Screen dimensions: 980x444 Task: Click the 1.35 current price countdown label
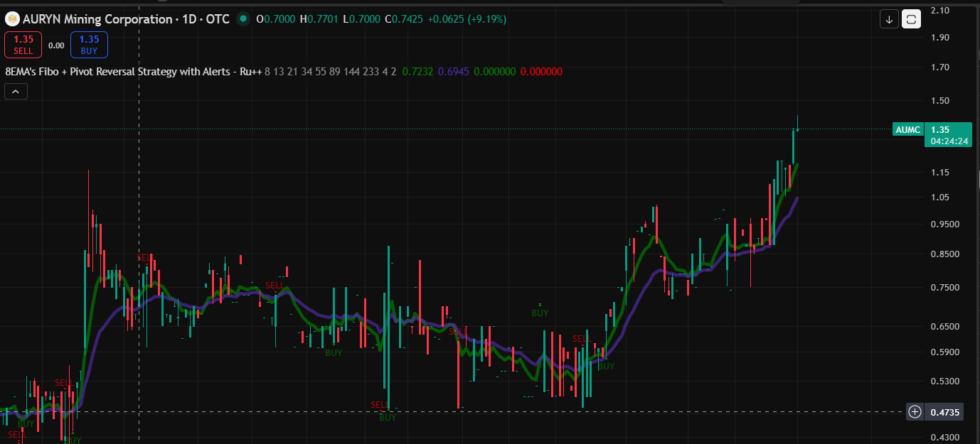pyautogui.click(x=949, y=135)
